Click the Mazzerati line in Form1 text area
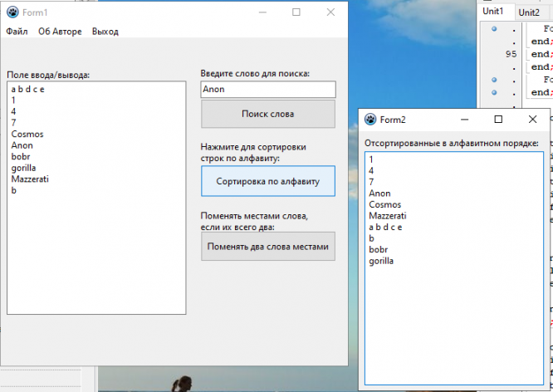This screenshot has width=553, height=392. pos(31,179)
